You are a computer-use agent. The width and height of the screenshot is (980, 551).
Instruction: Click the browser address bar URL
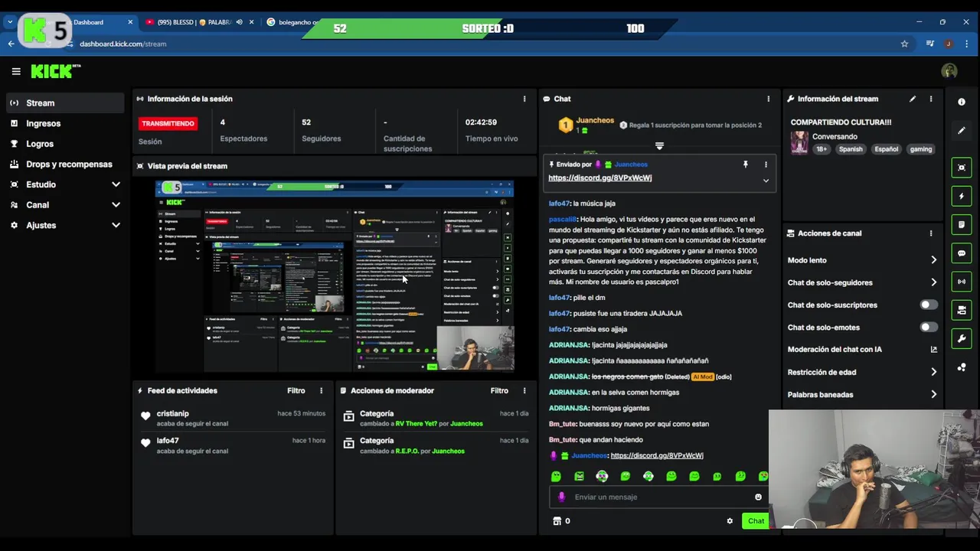pos(122,44)
